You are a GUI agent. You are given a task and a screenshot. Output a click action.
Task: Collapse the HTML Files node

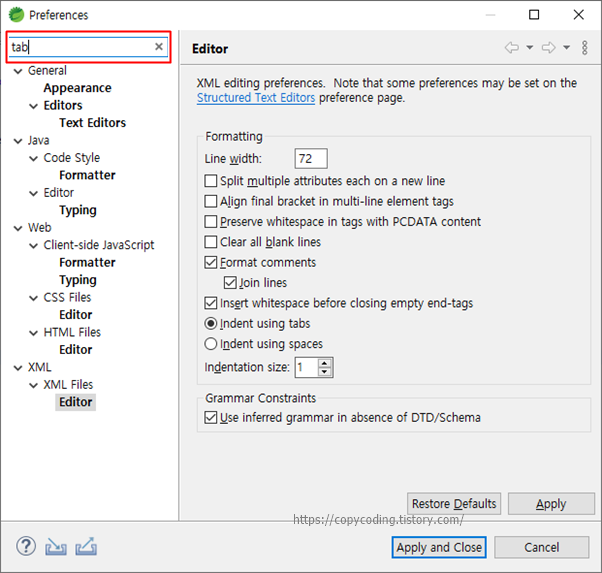click(x=34, y=333)
